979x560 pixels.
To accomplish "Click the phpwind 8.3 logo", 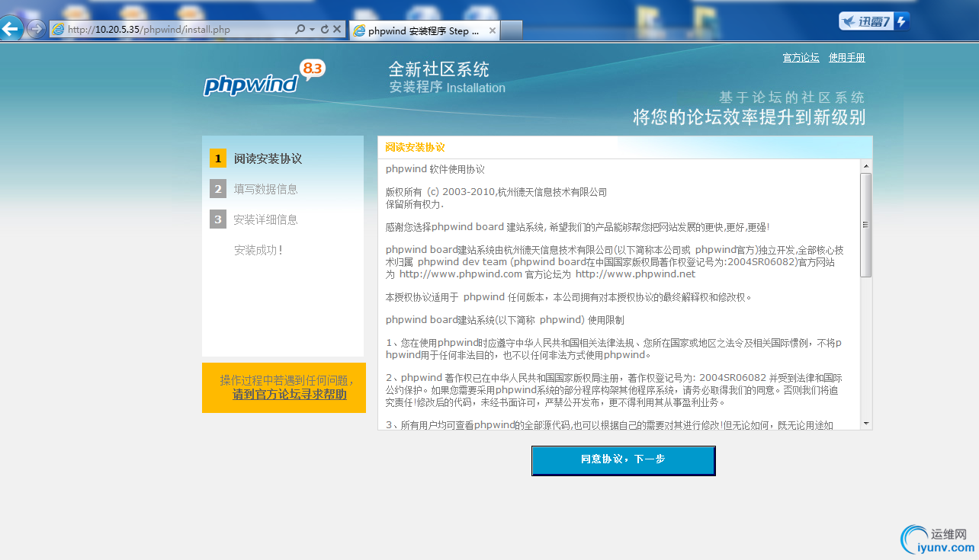I will point(264,79).
